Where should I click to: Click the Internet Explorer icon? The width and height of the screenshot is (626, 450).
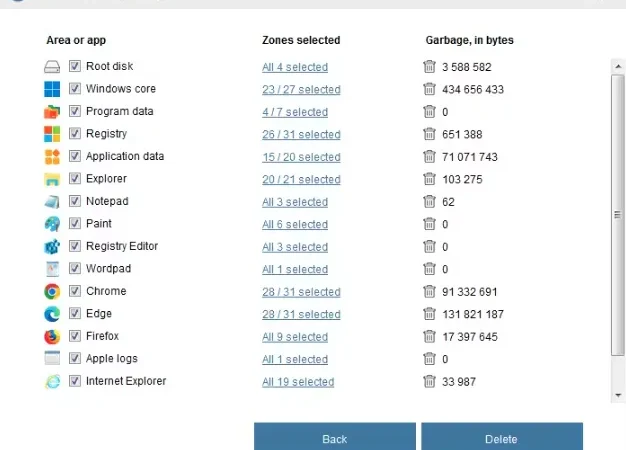[52, 382]
